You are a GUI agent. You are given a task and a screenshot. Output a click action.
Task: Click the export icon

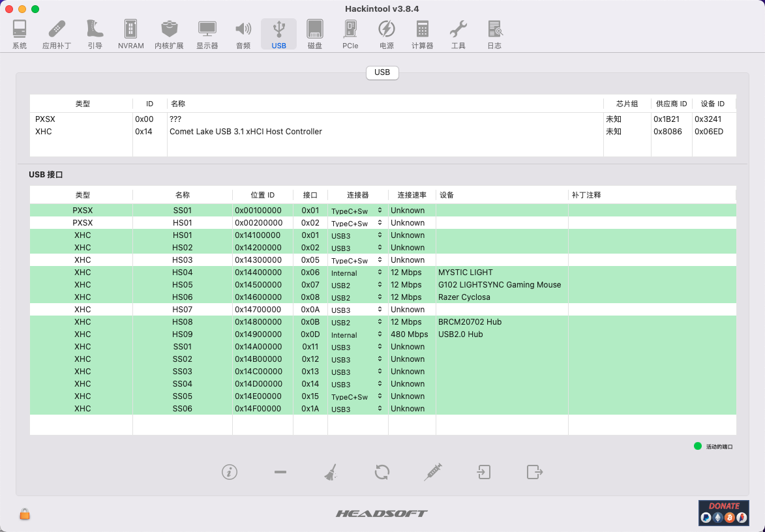pyautogui.click(x=535, y=472)
